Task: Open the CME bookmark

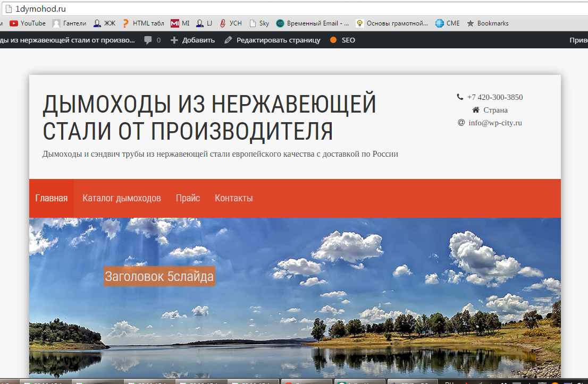Action: [x=448, y=23]
